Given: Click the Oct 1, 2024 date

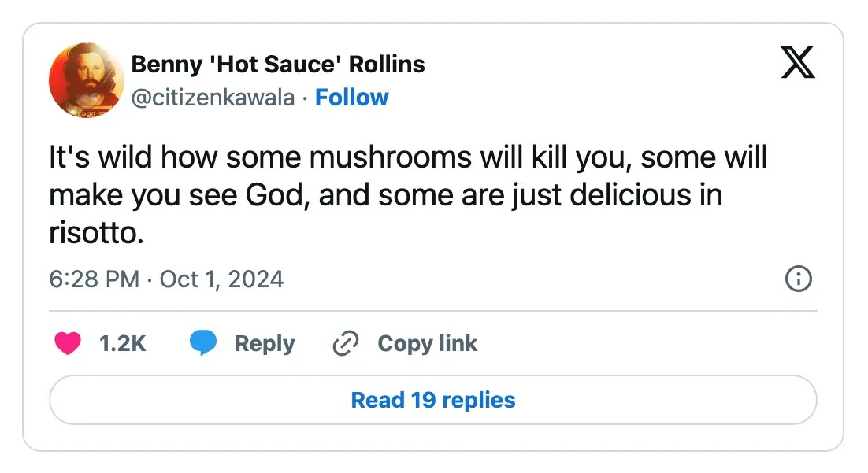Looking at the screenshot, I should click(221, 279).
